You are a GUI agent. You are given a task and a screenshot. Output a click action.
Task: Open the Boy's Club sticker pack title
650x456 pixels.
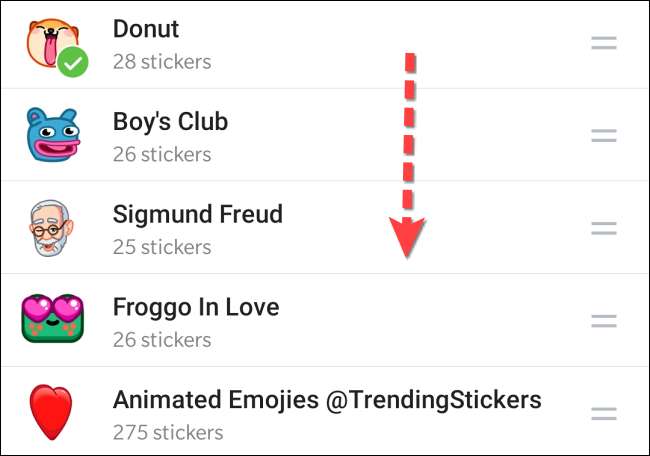coord(170,122)
